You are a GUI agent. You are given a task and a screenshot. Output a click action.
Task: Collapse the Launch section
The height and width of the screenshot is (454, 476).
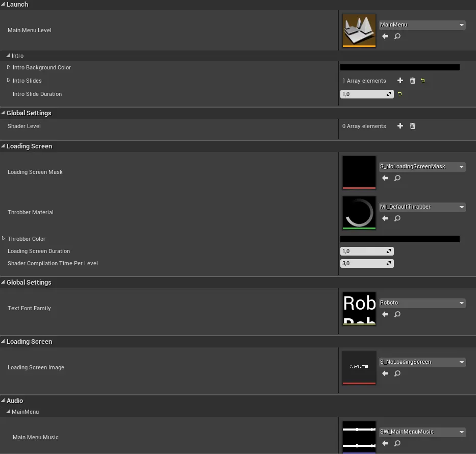[x=3, y=5]
